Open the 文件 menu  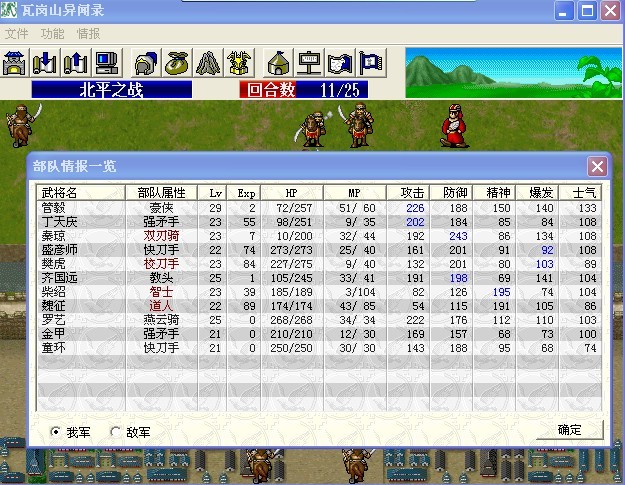[17, 33]
